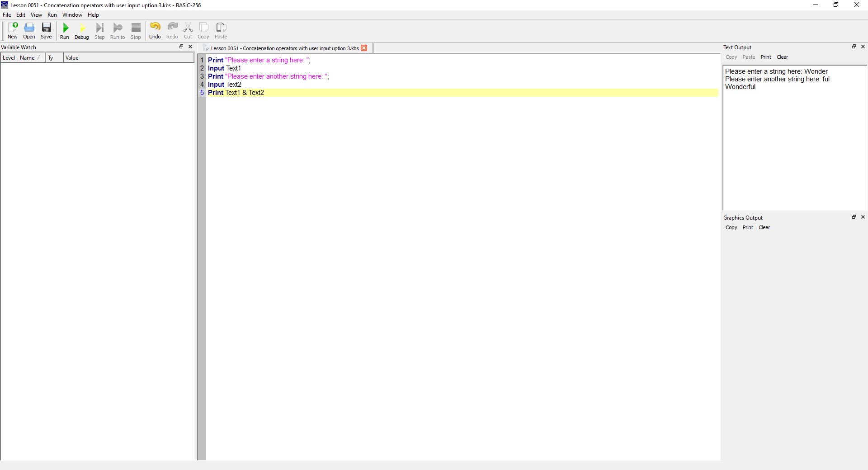868x470 pixels.
Task: Close the Lesson 0051 editor tab
Action: coord(364,48)
